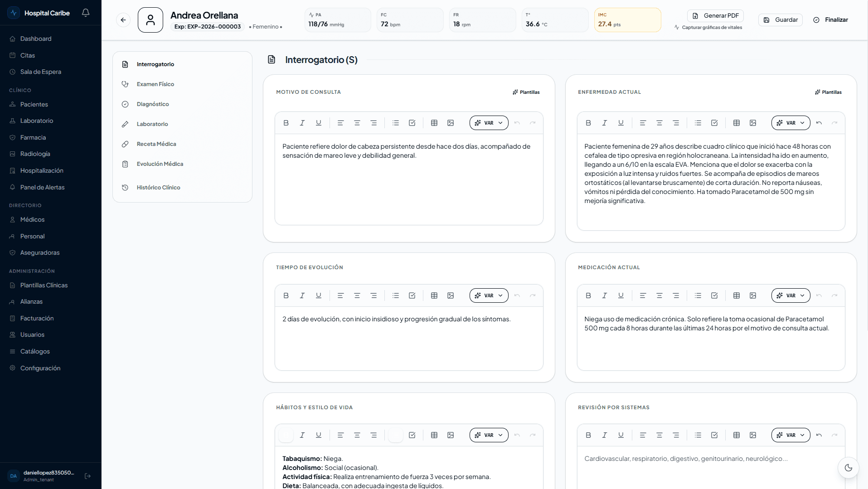Insert bullet list in Tiempo de Evolución
This screenshot has height=489, width=868.
coord(396,295)
